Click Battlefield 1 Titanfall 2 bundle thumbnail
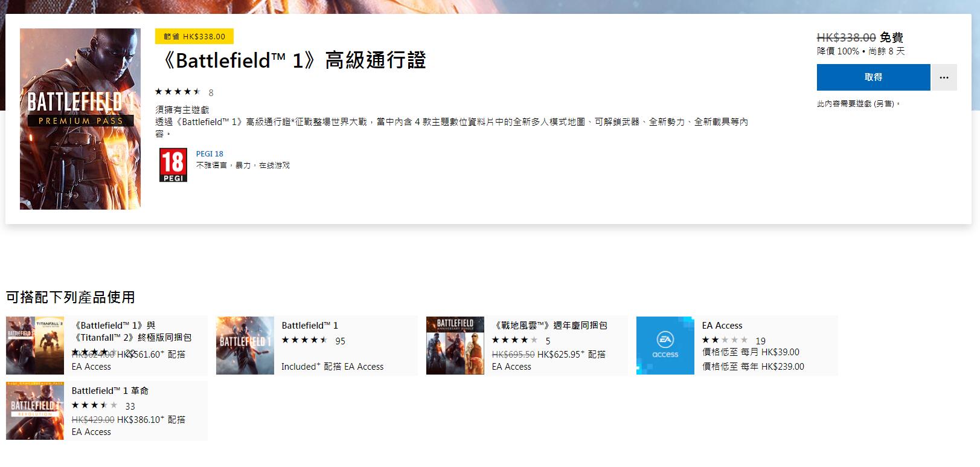This screenshot has height=467, width=980. 34,346
